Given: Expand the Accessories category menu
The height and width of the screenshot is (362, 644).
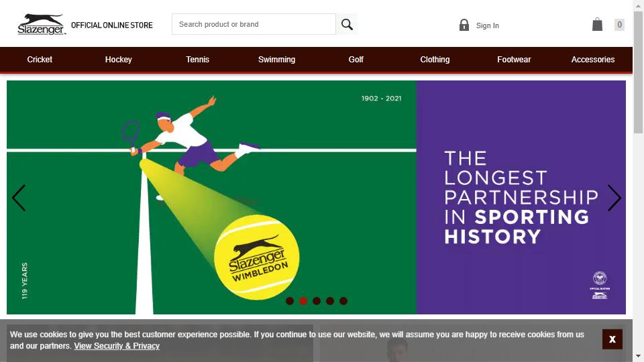Looking at the screenshot, I should (x=592, y=60).
